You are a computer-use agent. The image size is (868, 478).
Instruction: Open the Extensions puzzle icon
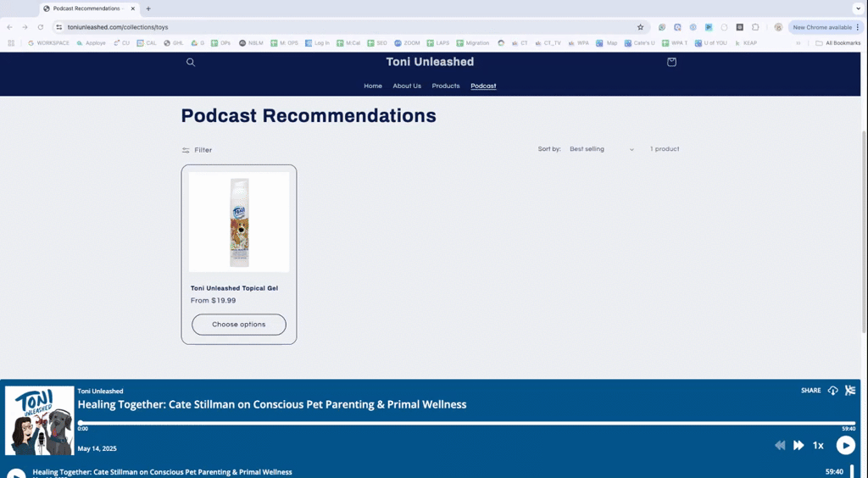pyautogui.click(x=755, y=27)
